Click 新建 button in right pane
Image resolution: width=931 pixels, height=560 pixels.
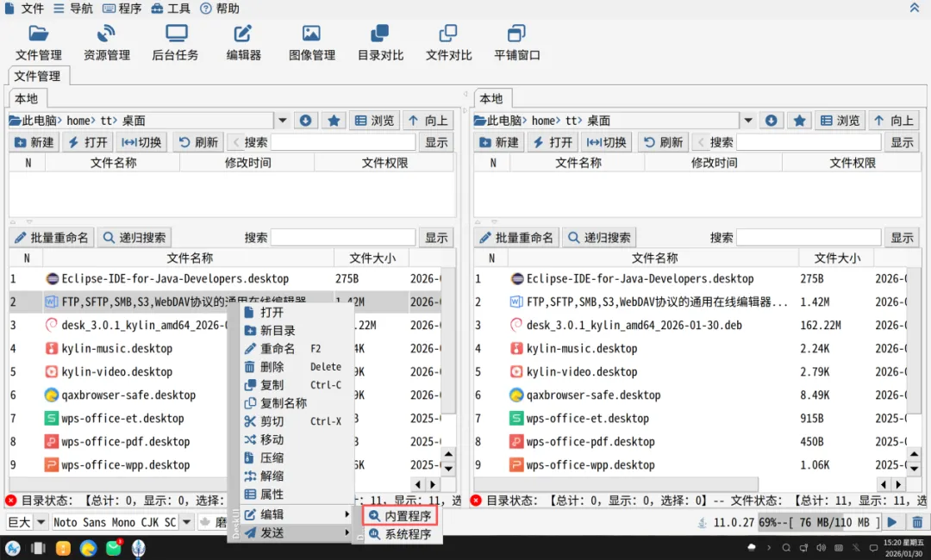pos(499,142)
